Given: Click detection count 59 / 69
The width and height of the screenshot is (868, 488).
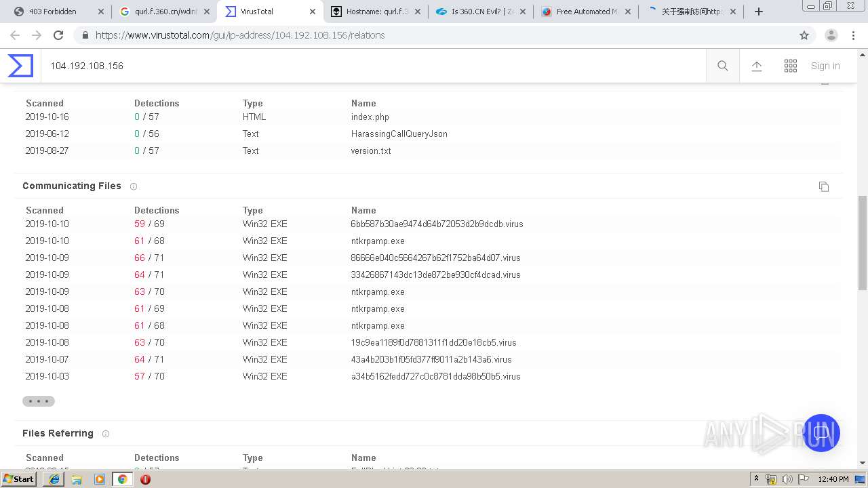Looking at the screenshot, I should pos(149,224).
